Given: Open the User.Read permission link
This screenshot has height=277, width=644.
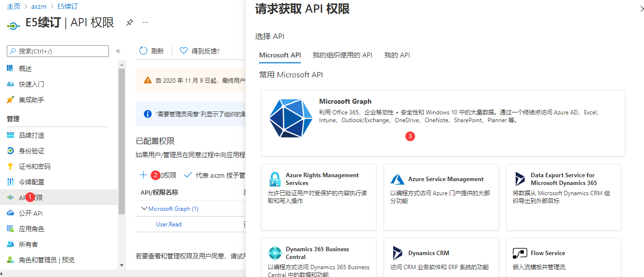Looking at the screenshot, I should (x=169, y=224).
